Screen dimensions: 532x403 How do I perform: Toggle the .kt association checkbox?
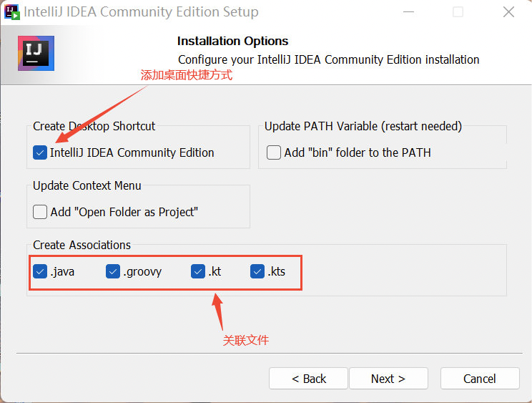(x=198, y=271)
